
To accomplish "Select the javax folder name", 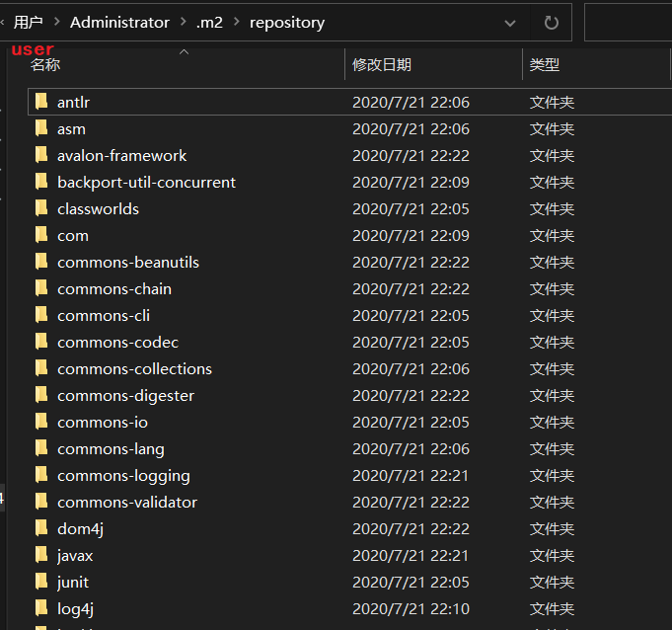I will [x=75, y=556].
